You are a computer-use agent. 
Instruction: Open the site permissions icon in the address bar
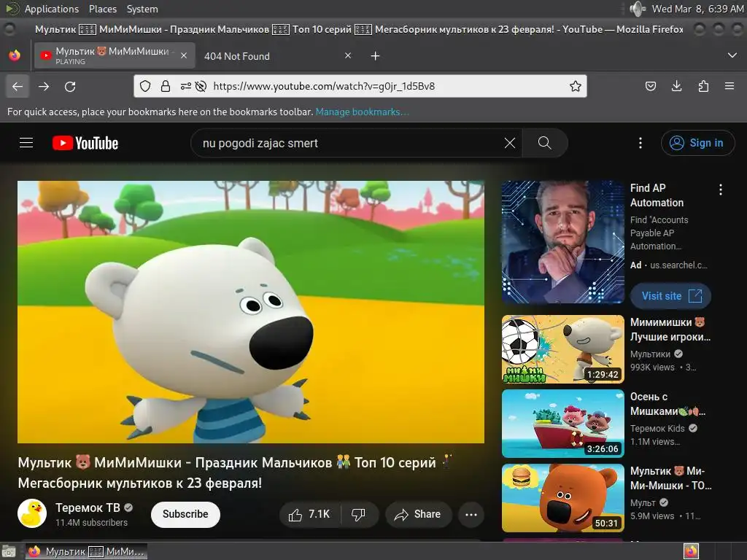point(186,86)
